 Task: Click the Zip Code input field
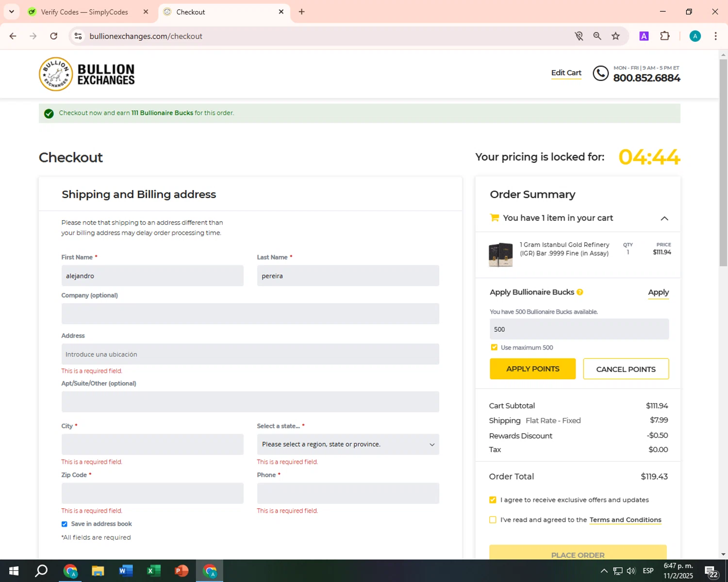(152, 493)
